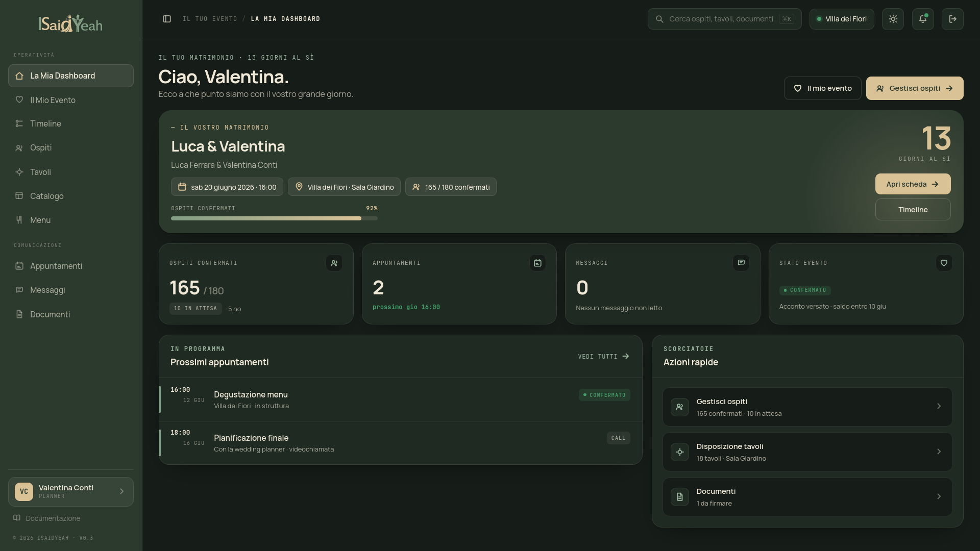Screen dimensions: 980x551
Task: Open Villa dei Fiori venue selector
Action: coord(842,19)
